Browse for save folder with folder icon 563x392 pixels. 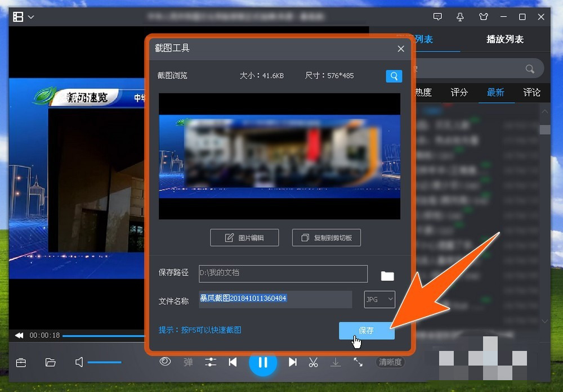[x=387, y=276]
